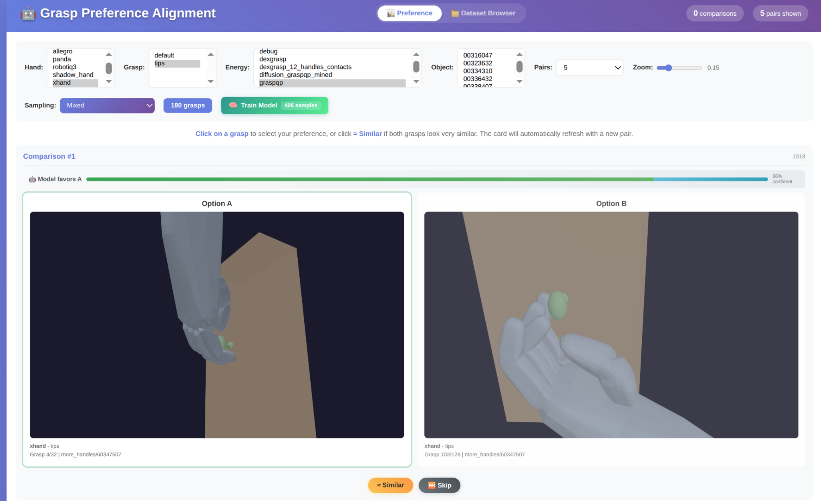Open the Sampling Mixed dropdown
The height and width of the screenshot is (504, 821).
pyautogui.click(x=107, y=105)
